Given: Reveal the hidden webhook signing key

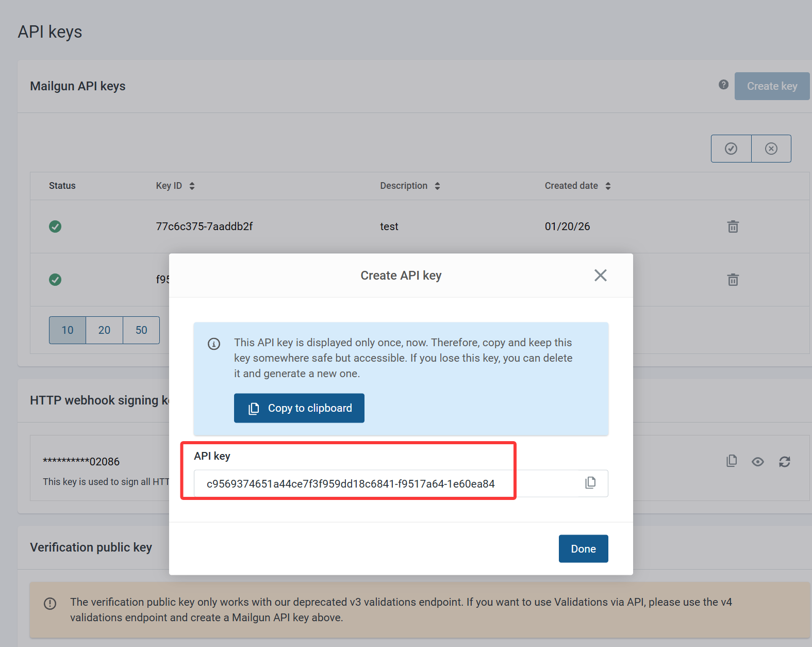Looking at the screenshot, I should [x=757, y=461].
